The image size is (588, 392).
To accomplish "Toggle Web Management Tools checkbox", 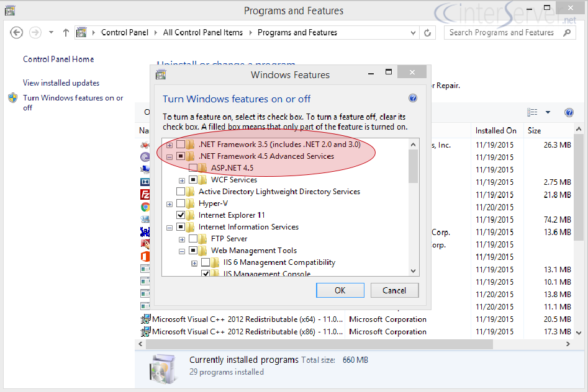I will [x=193, y=251].
